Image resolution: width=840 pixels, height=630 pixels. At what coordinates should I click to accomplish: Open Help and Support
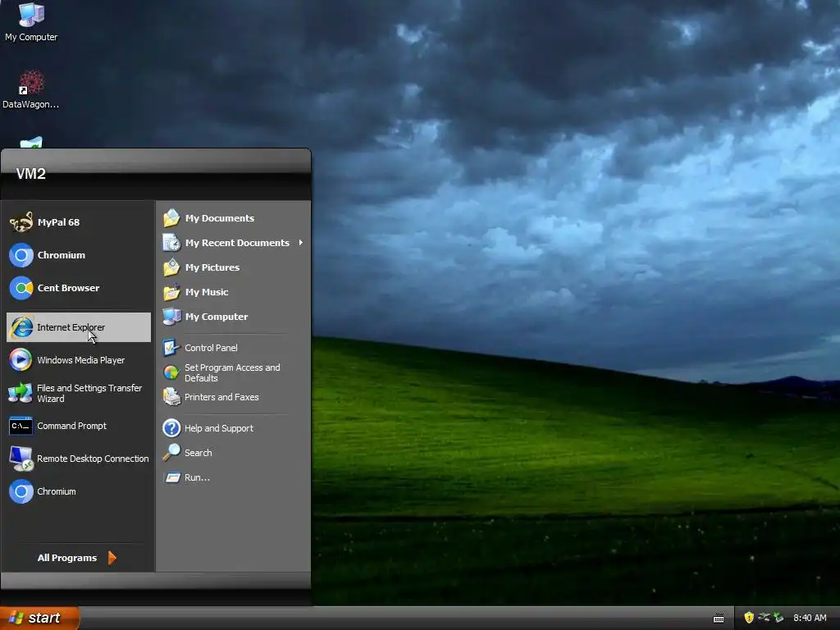point(233,428)
